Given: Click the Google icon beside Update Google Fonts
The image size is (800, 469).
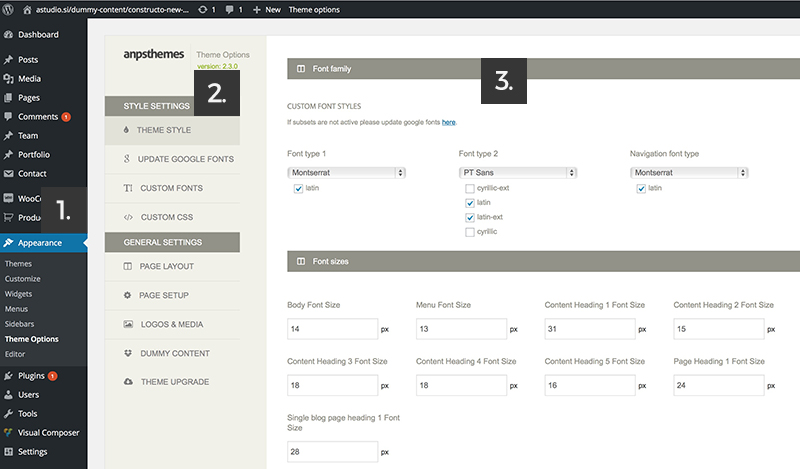Looking at the screenshot, I should point(127,159).
